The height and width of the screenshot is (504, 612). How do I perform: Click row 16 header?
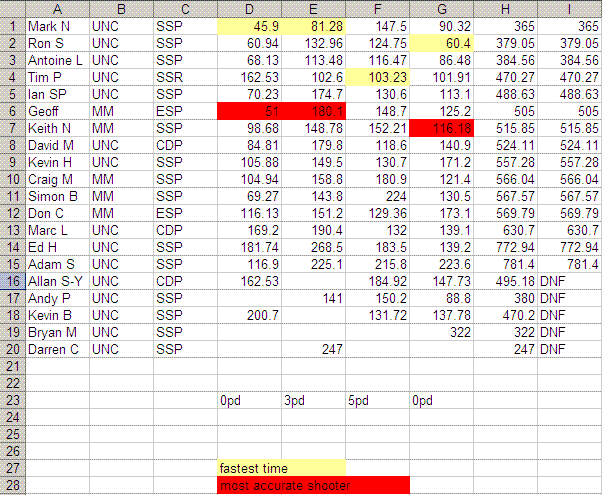coord(12,283)
